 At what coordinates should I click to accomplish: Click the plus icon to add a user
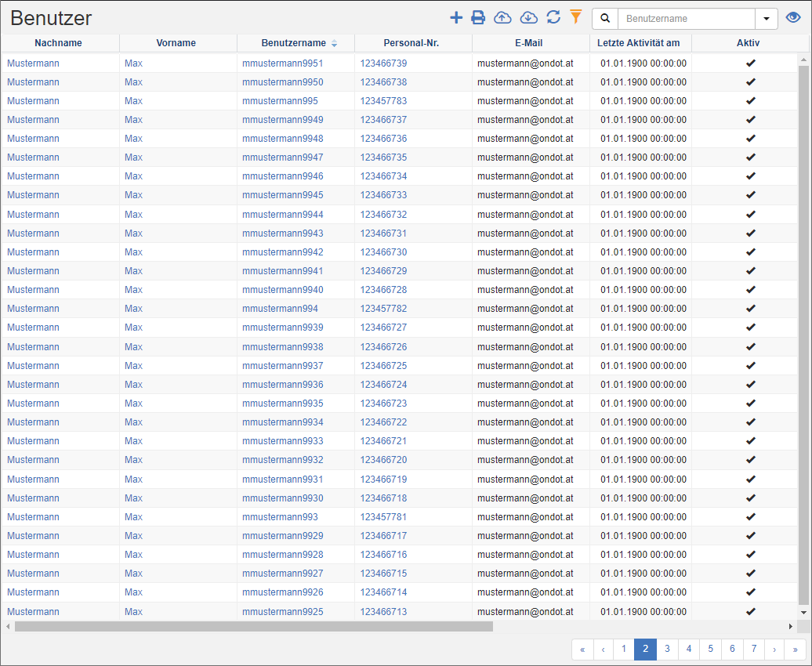[x=456, y=17]
